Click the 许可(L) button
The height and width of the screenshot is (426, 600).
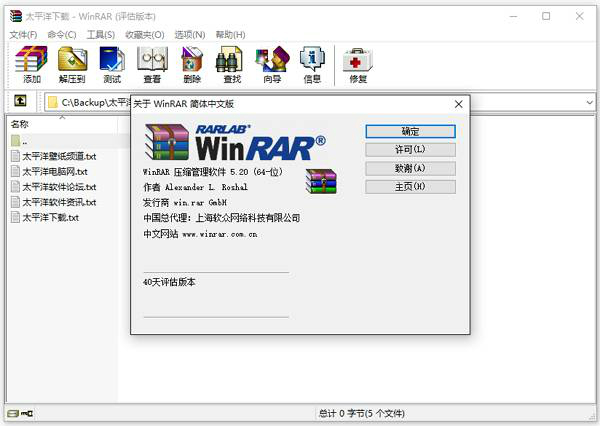(x=410, y=150)
